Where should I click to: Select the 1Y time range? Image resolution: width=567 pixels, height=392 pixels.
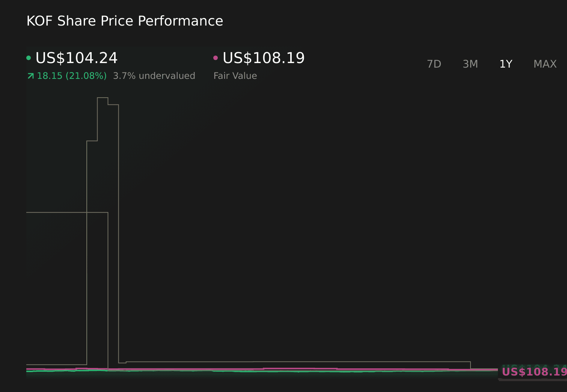(506, 64)
